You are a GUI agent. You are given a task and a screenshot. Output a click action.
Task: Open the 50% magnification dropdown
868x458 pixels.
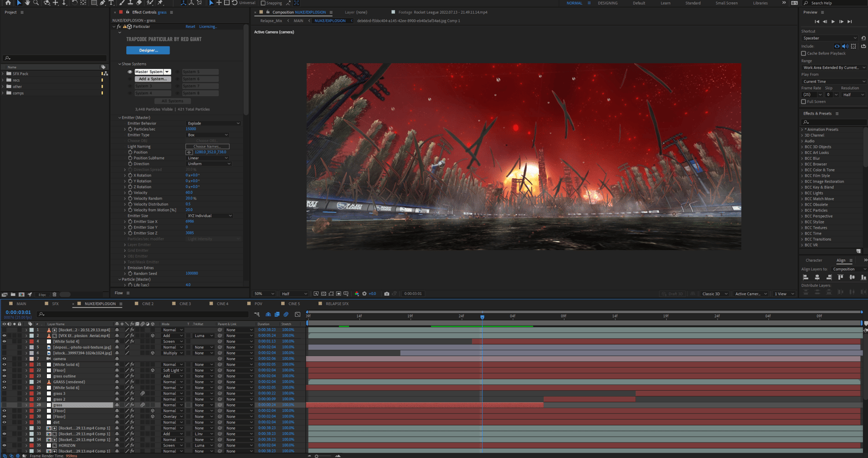click(264, 294)
